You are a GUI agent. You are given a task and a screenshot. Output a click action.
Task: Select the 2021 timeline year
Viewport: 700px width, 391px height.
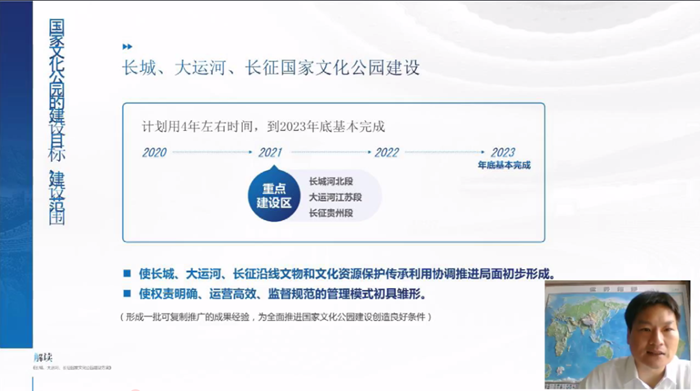[x=270, y=153]
